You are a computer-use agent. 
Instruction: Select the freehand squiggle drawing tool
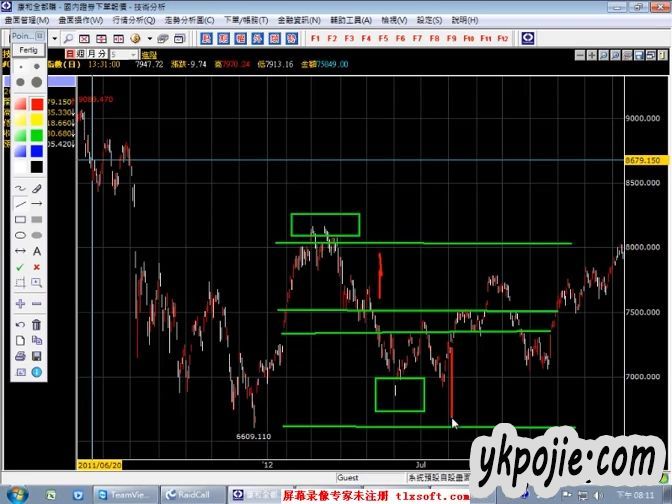click(x=20, y=188)
